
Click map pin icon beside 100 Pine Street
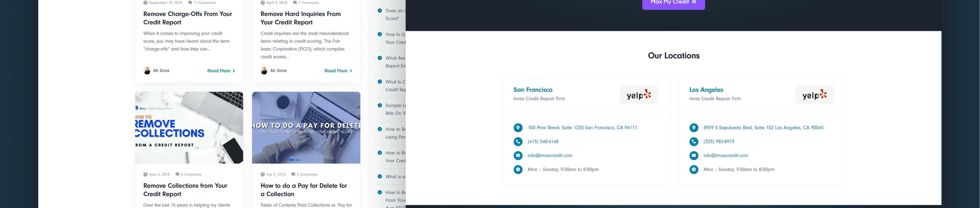click(518, 128)
